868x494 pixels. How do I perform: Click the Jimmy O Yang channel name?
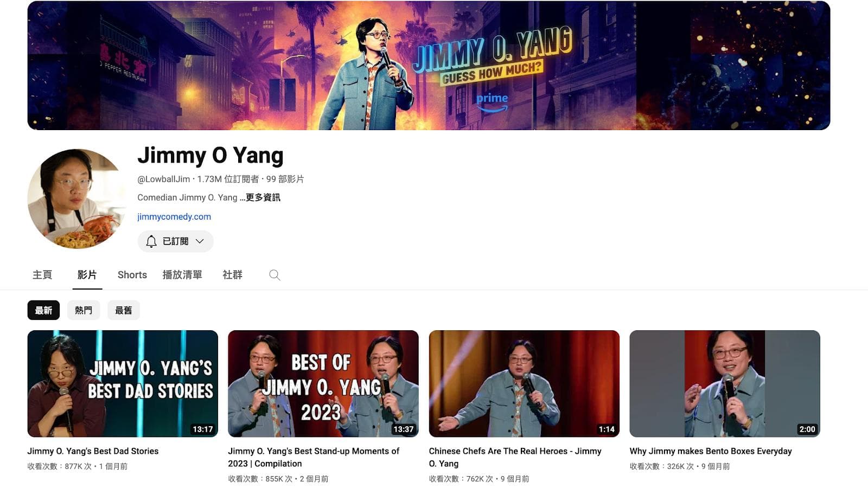[x=210, y=155]
